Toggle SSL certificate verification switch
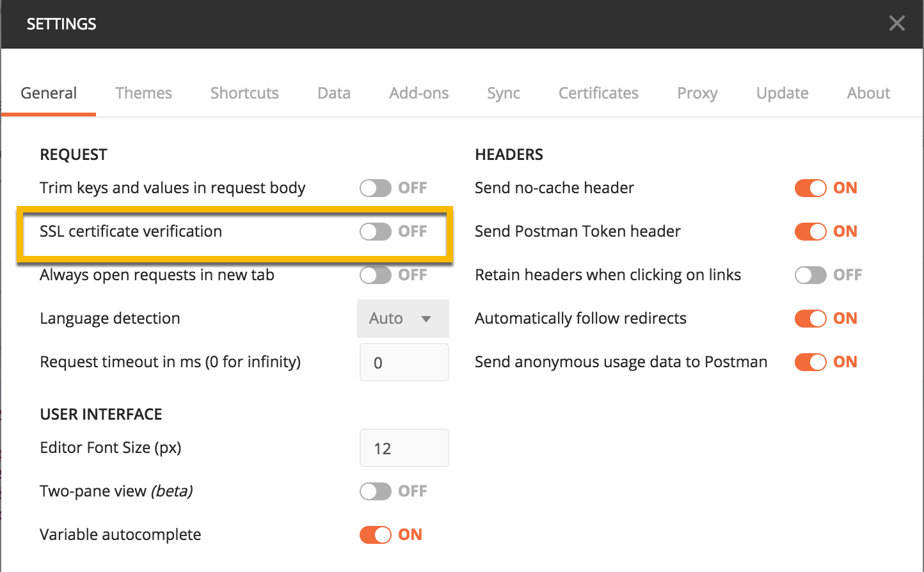 (376, 232)
